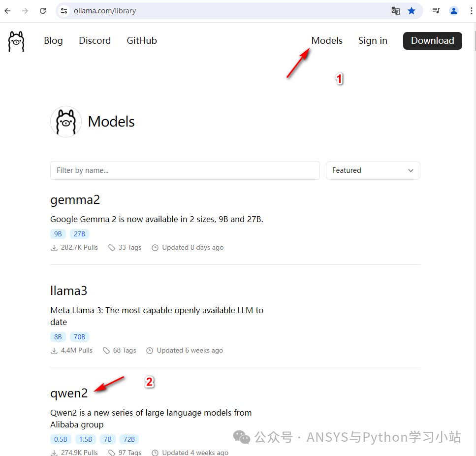The width and height of the screenshot is (476, 456).
Task: Click the 33 Tags text
Action: pyautogui.click(x=130, y=247)
